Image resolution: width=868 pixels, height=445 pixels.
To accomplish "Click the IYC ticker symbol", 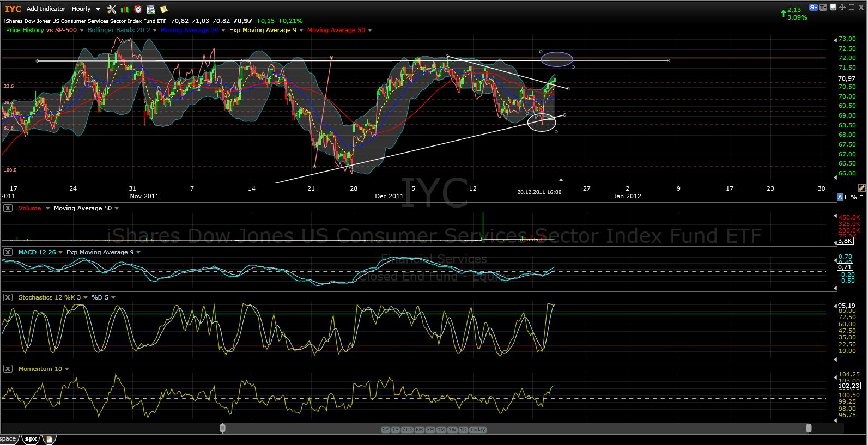I will coord(13,9).
